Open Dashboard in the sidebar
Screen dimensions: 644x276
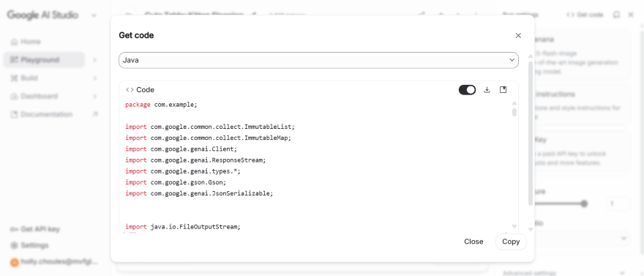point(44,96)
